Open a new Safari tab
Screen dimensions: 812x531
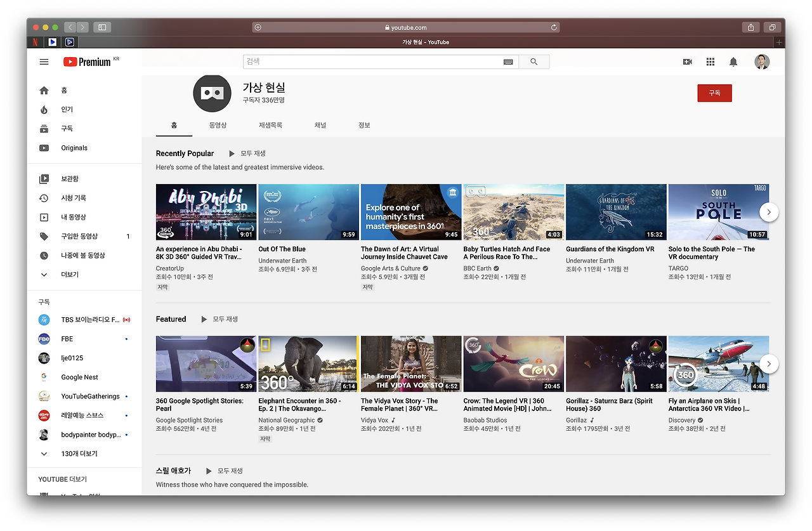coord(780,43)
